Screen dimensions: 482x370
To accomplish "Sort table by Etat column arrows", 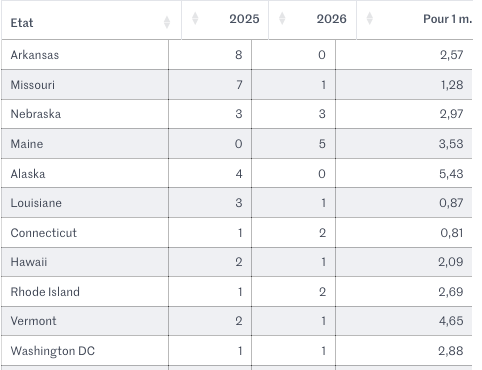I will pos(167,22).
